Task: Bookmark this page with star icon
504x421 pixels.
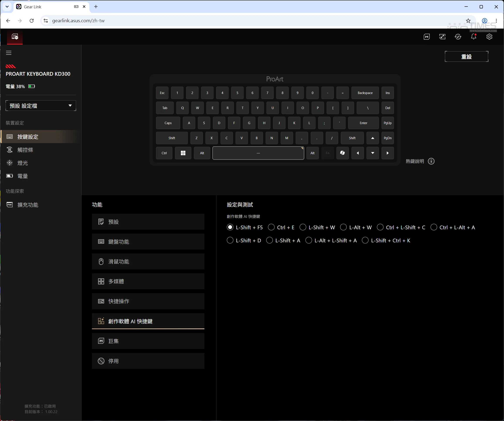Action: point(468,21)
